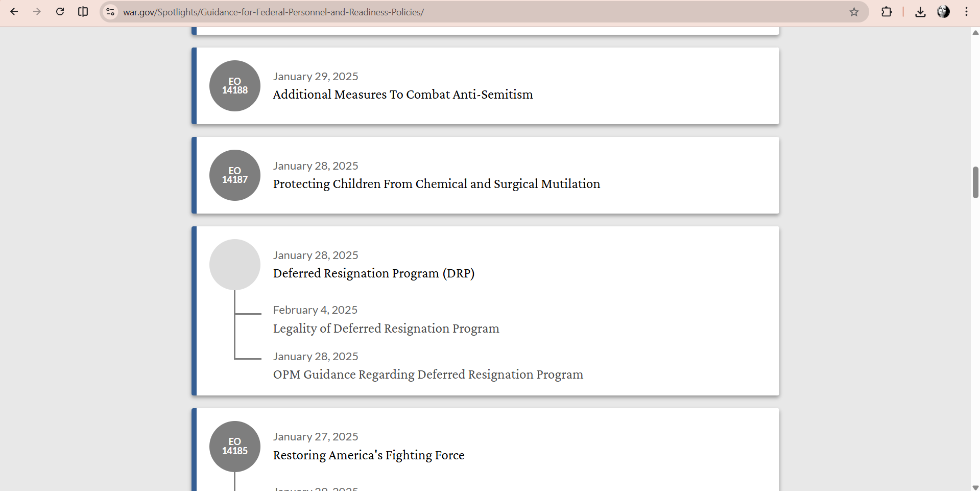Click the URL address bar field
This screenshot has width=980, height=491.
click(460, 12)
